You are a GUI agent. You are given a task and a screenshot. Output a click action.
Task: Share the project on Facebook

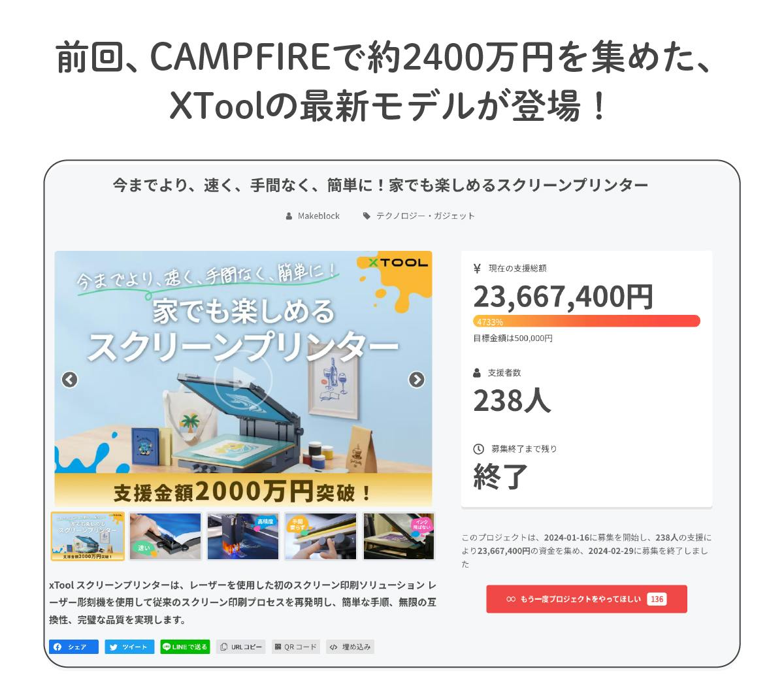(x=74, y=647)
